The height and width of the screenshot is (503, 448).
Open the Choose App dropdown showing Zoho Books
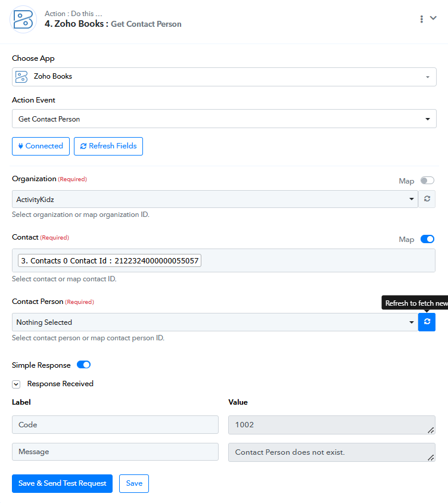point(224,77)
